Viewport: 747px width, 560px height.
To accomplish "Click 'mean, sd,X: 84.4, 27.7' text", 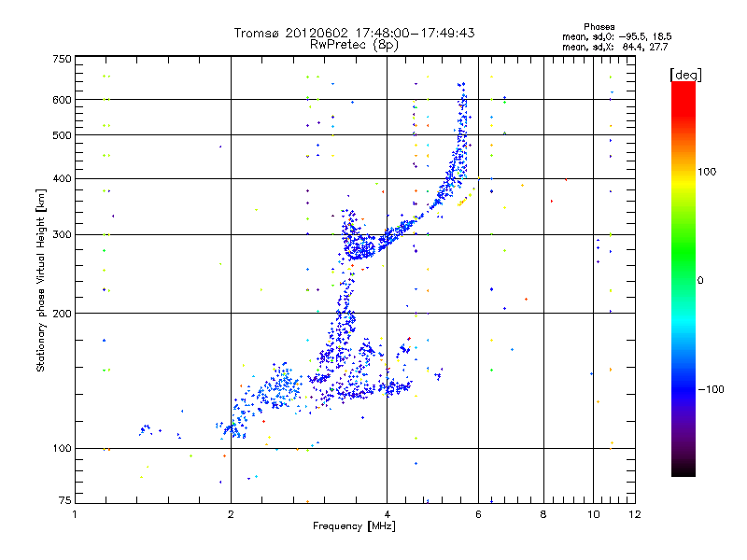I will [615, 47].
